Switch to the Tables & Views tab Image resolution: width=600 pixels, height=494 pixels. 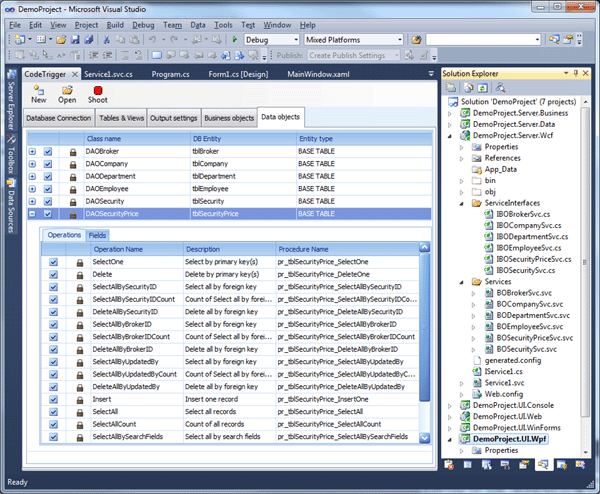click(x=121, y=118)
